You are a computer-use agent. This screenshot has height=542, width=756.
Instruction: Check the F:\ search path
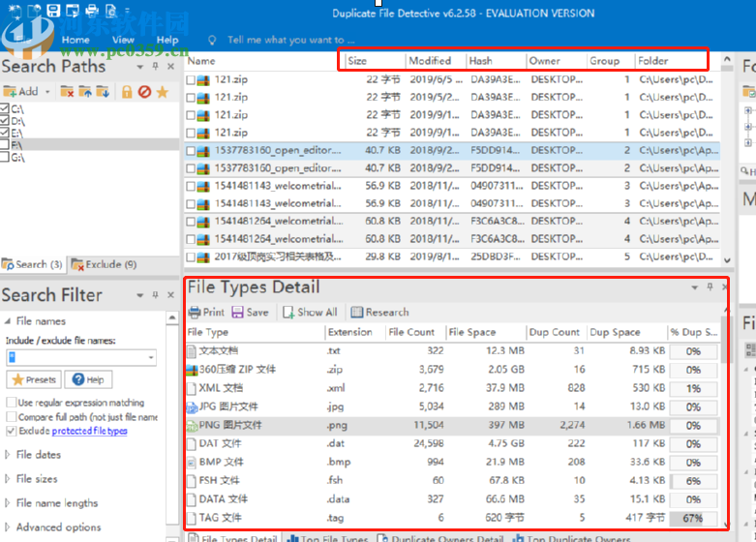(5, 144)
